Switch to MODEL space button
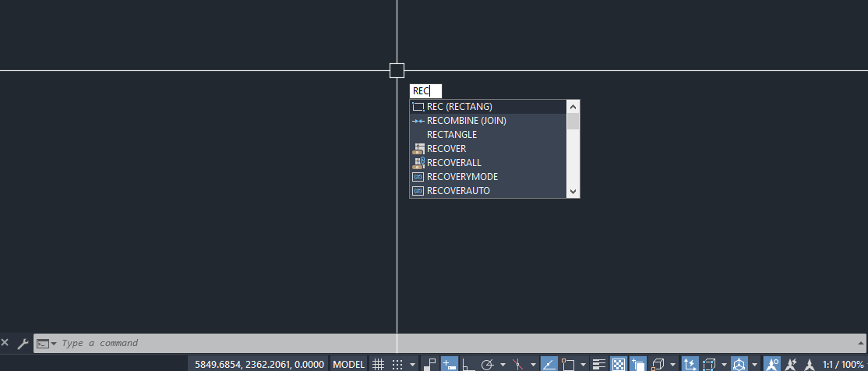868x371 pixels. tap(349, 364)
